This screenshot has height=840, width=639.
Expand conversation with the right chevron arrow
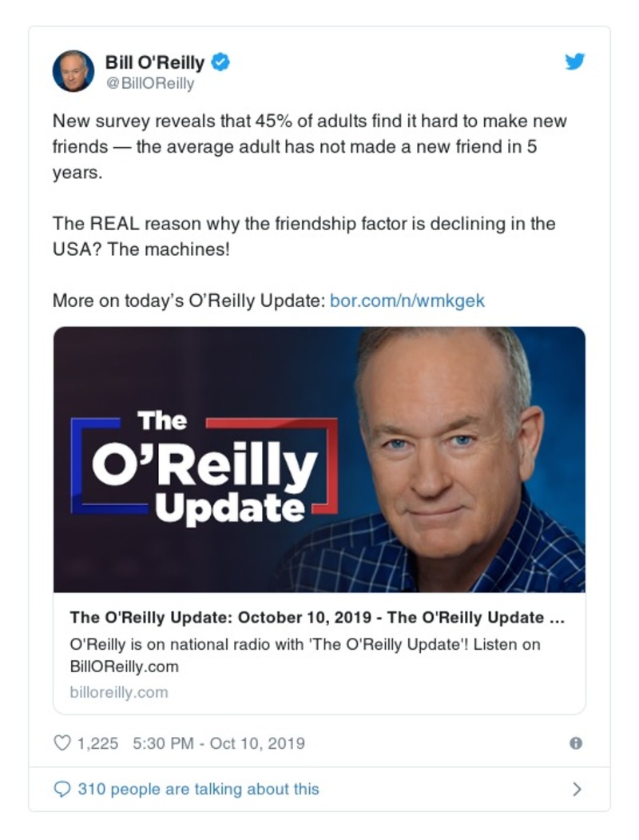pos(577,789)
